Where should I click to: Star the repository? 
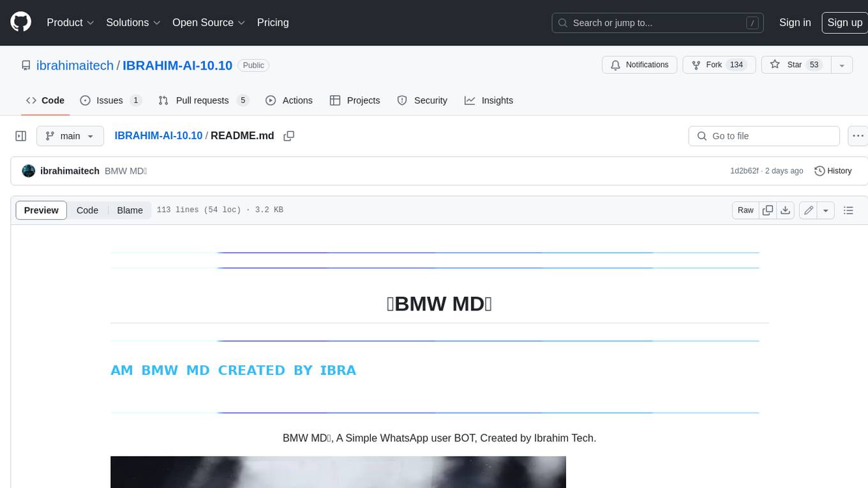pyautogui.click(x=796, y=65)
